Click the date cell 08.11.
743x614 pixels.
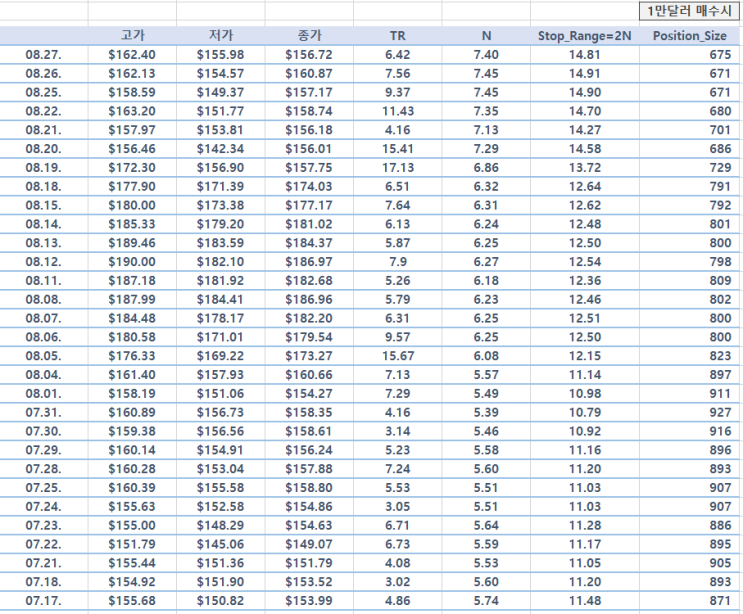44,281
